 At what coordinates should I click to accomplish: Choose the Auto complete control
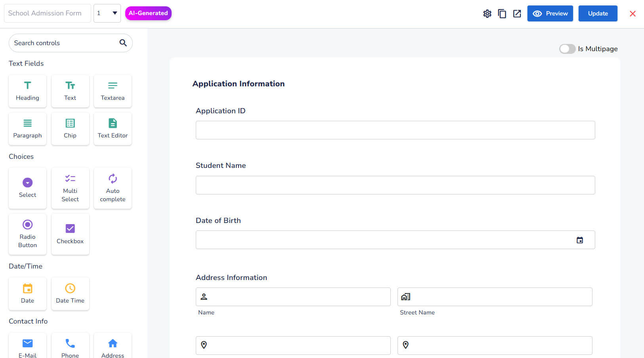[x=113, y=188]
